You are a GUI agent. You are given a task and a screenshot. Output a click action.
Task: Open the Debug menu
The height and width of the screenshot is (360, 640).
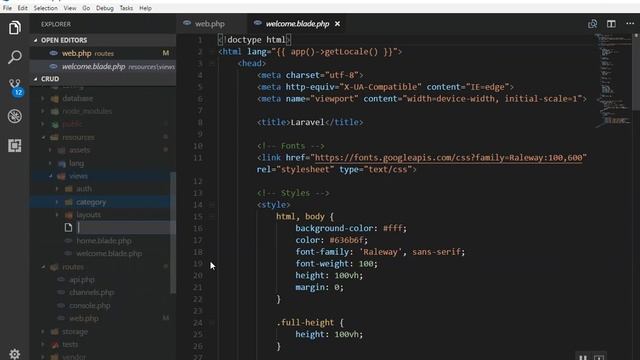click(x=105, y=8)
